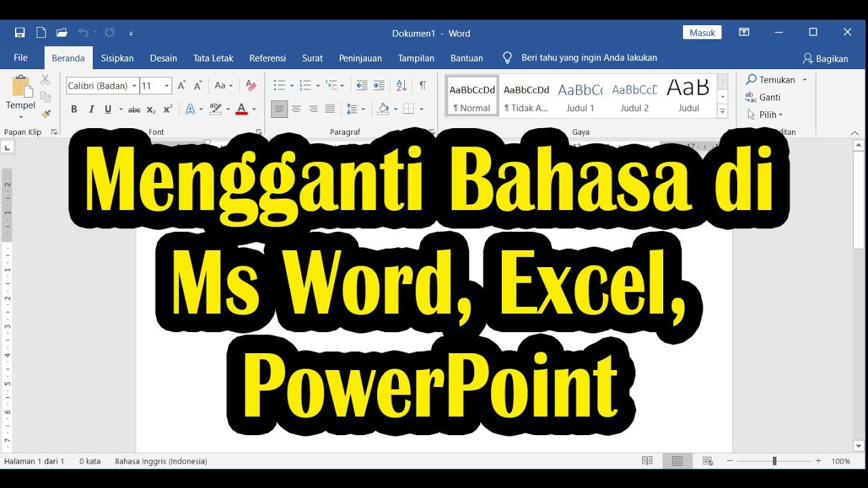
Task: Open the Peninjauan tab
Action: [x=360, y=58]
